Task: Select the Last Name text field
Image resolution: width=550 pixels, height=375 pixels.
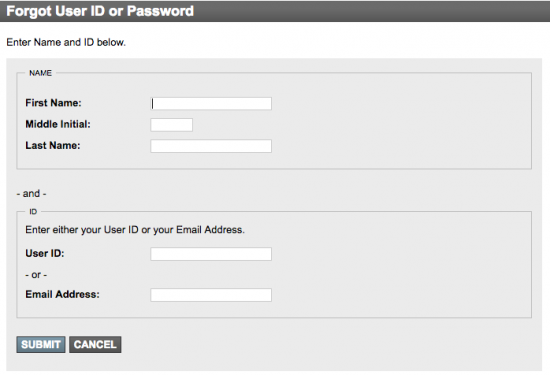Action: coord(211,146)
